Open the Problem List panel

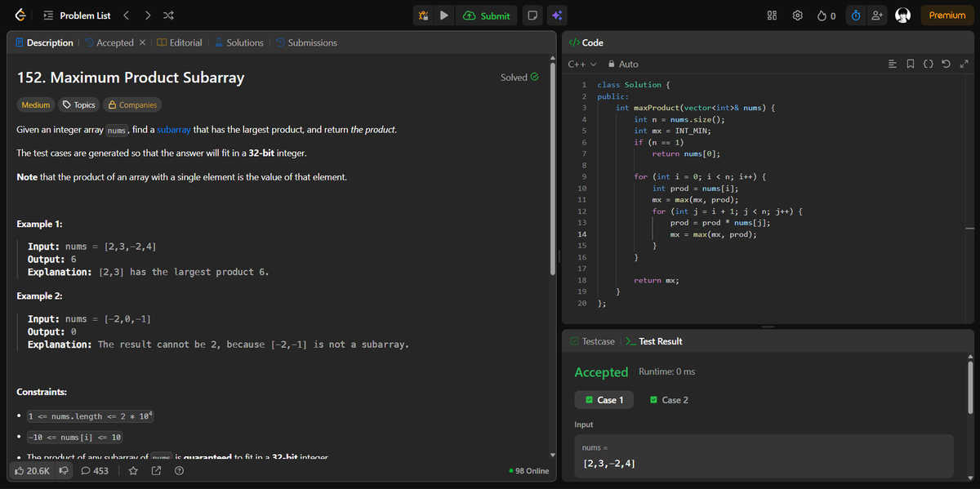(x=76, y=16)
